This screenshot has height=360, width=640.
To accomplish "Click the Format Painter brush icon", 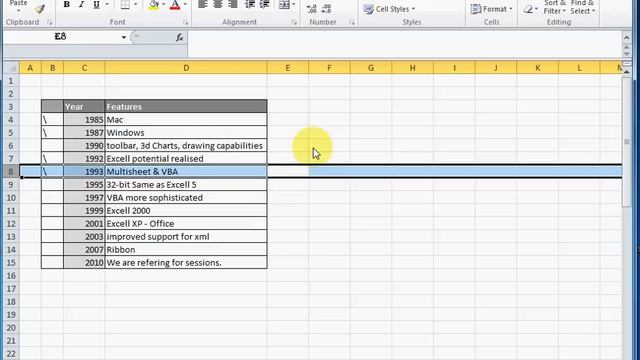I will click(40, 8).
